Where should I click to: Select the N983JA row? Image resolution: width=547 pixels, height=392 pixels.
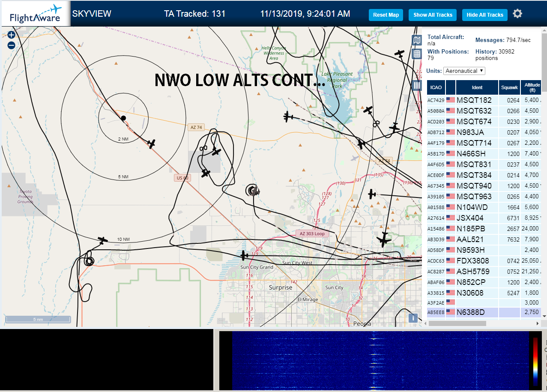[484, 132]
